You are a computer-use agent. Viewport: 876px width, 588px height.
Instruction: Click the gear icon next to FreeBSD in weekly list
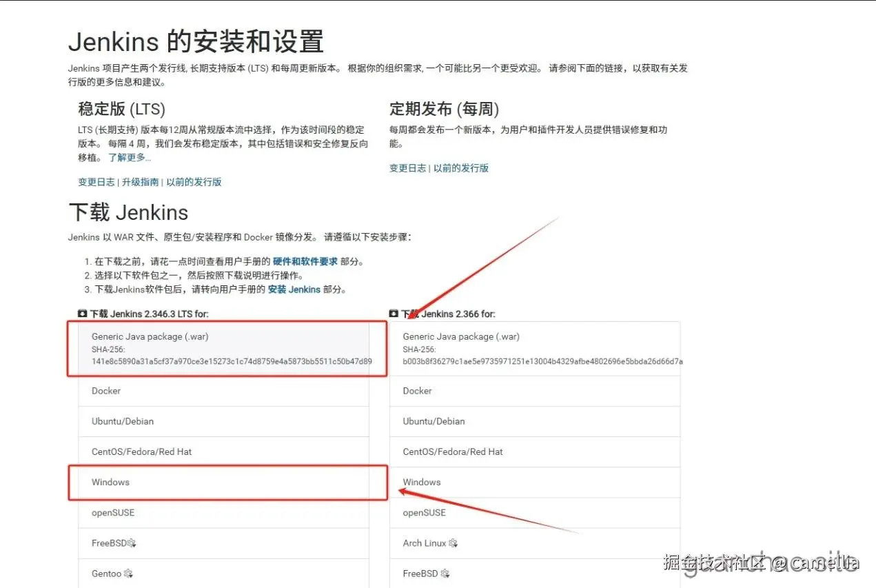click(445, 574)
